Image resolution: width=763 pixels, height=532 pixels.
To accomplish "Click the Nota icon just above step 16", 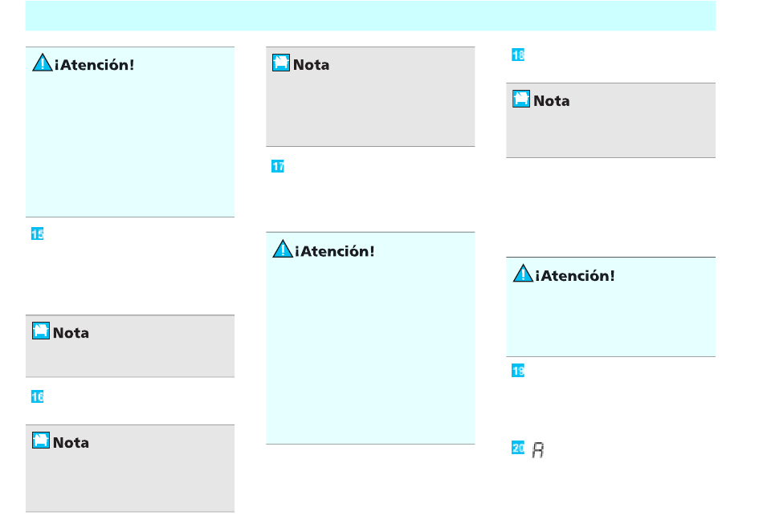I will 41,331.
